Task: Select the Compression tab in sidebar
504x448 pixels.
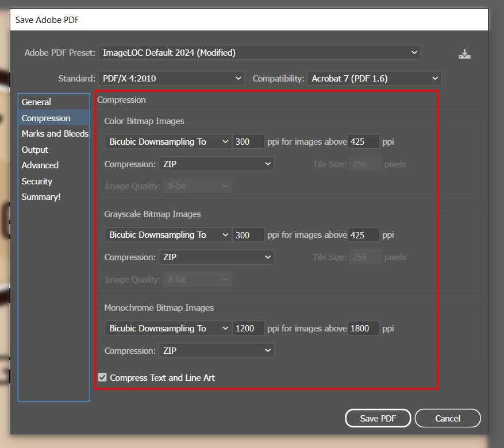Action: (x=54, y=118)
